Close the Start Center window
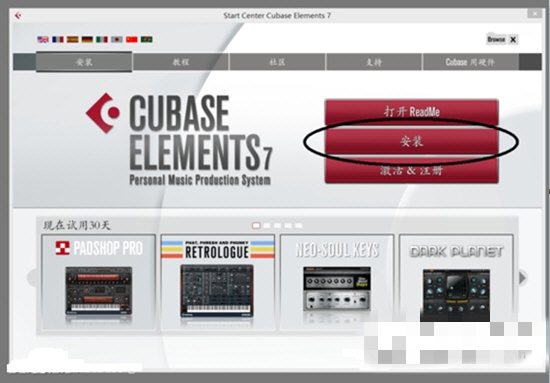 (x=535, y=14)
